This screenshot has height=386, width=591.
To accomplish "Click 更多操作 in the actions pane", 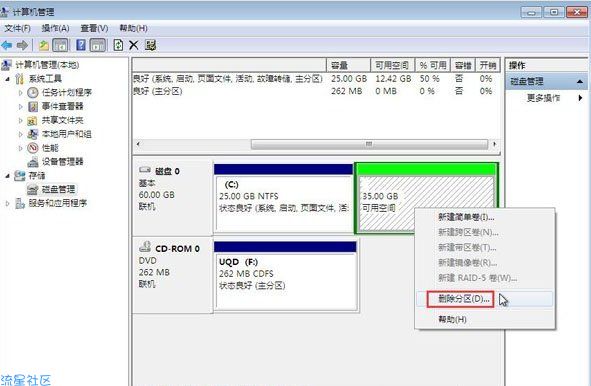I will [543, 98].
